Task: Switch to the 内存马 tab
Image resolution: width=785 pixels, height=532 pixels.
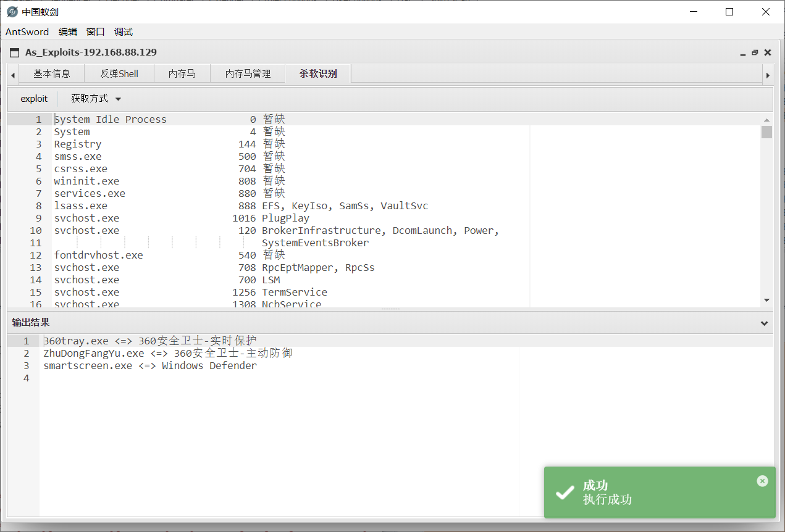Action: (x=182, y=73)
